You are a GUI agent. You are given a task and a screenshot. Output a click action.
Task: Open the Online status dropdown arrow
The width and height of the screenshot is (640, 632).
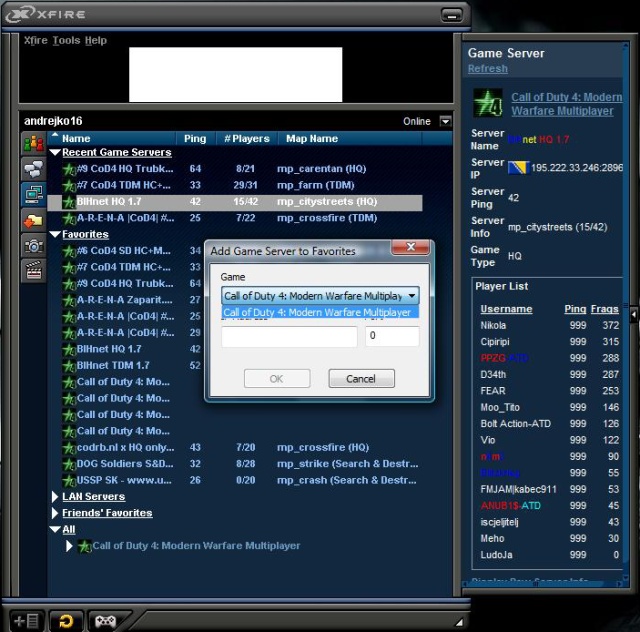tap(445, 121)
